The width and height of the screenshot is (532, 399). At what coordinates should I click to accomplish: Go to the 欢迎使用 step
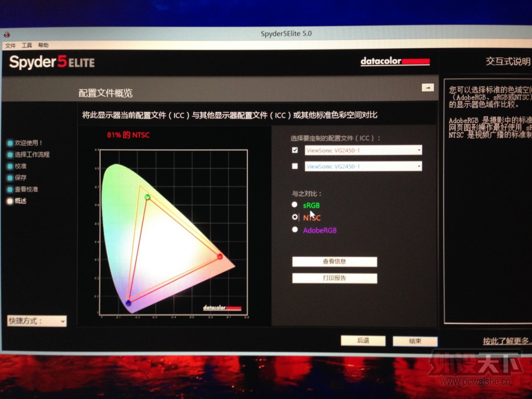[25, 143]
